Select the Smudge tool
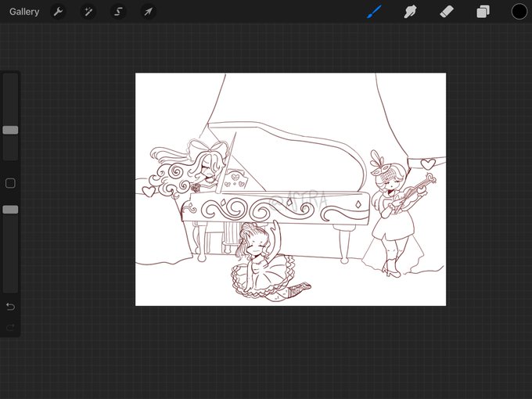 (x=410, y=12)
